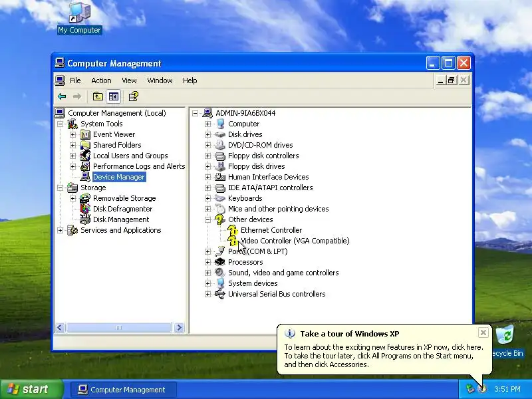Select Floppy disk drives row
This screenshot has width=532, height=399.
point(256,167)
